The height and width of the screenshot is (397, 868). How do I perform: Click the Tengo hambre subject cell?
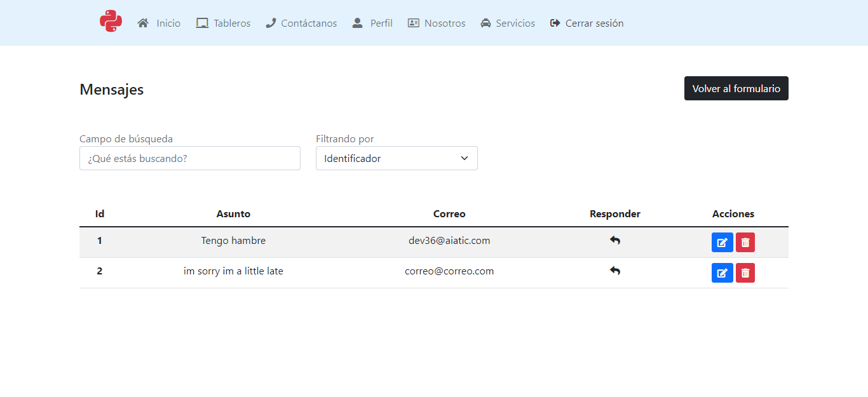point(233,241)
